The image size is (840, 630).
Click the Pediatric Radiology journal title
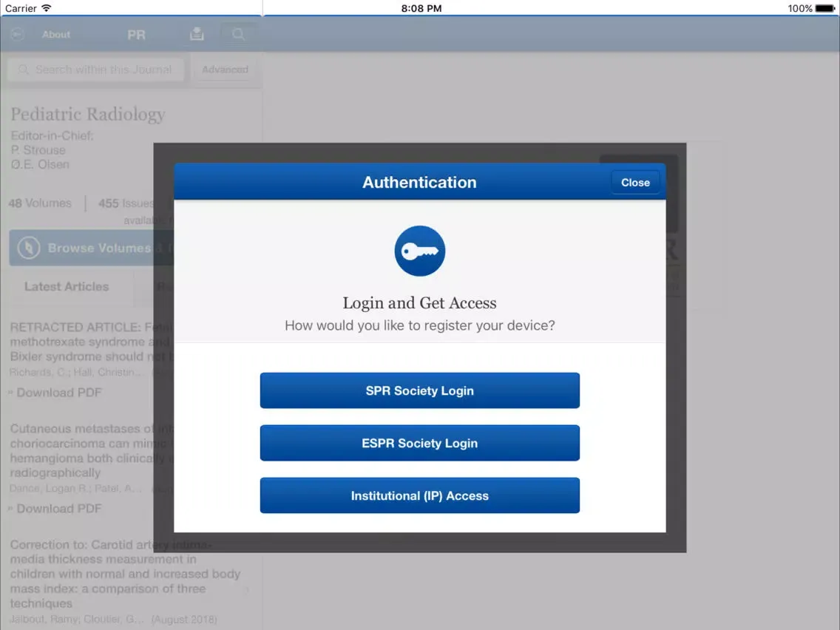tap(88, 114)
